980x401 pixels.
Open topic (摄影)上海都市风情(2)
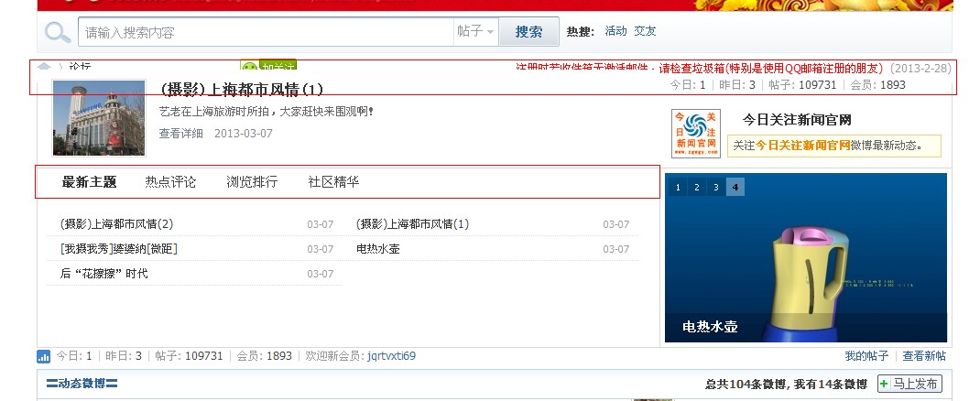point(116,223)
